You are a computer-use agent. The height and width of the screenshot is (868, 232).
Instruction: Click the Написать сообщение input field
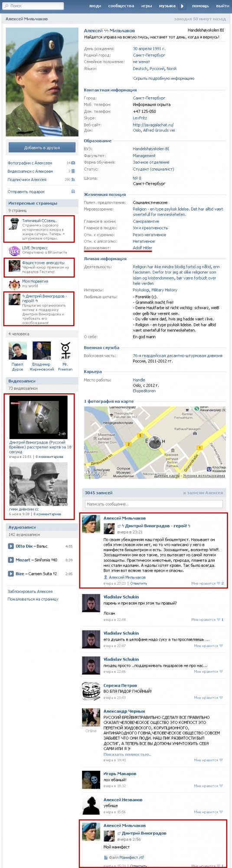coord(154,504)
